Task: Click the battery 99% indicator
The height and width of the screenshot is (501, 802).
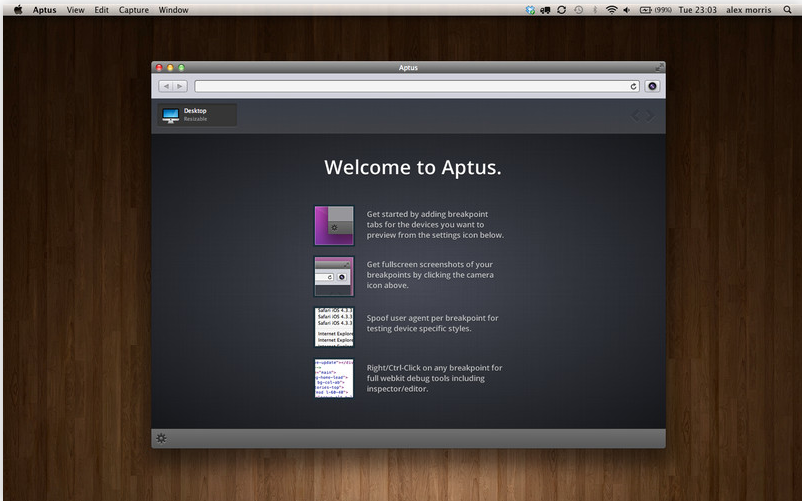Action: click(x=656, y=10)
